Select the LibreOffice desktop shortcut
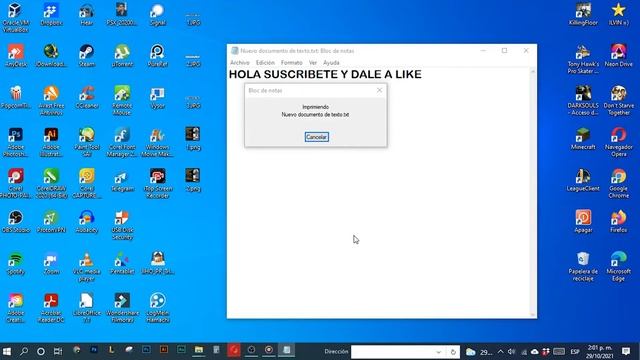 pyautogui.click(x=87, y=309)
